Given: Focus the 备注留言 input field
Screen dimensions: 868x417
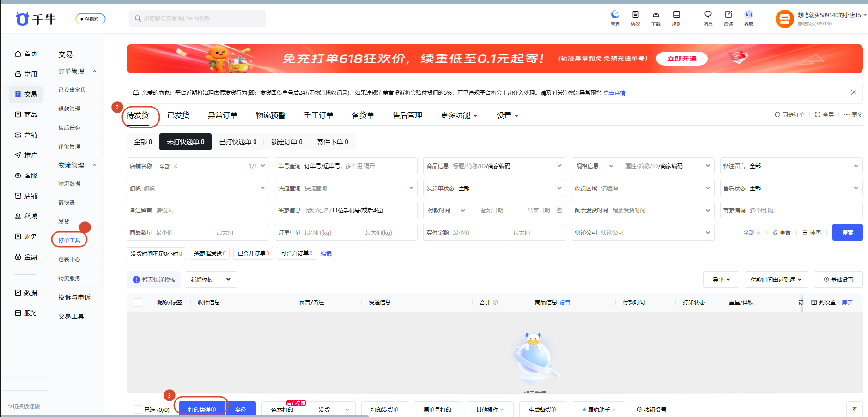Looking at the screenshot, I should click(x=198, y=210).
